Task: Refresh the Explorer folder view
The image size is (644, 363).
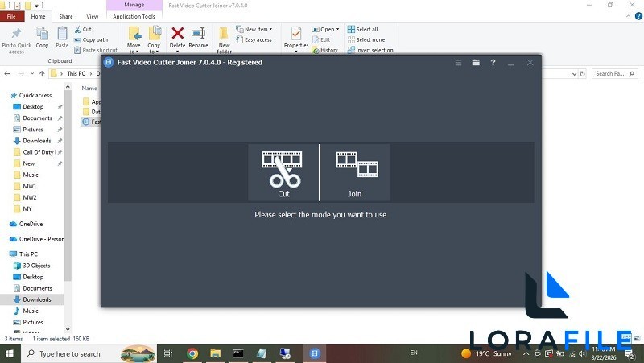Action: 582,74
